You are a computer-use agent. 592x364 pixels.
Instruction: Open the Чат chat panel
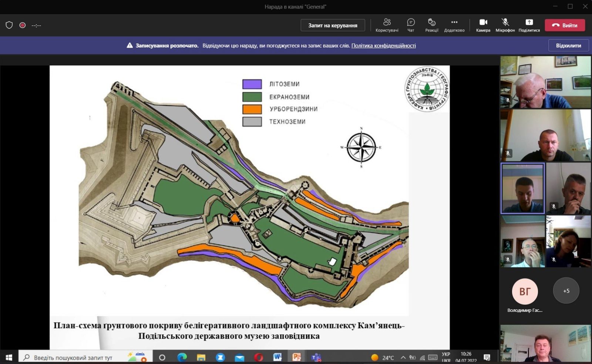[x=411, y=25]
